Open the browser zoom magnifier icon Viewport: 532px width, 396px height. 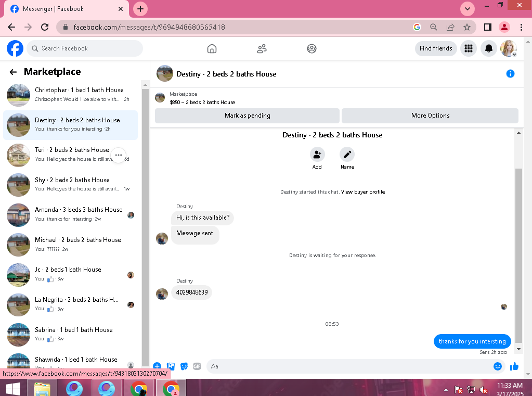pos(433,27)
